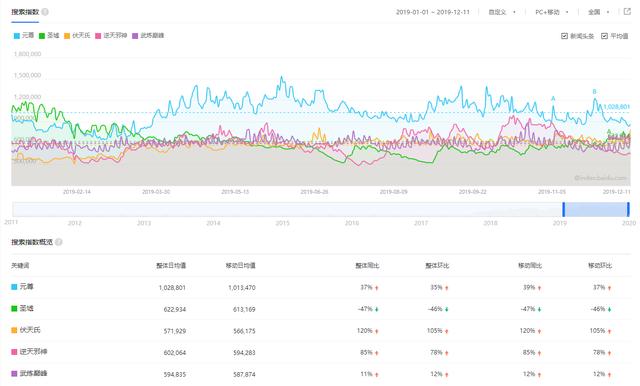The width and height of the screenshot is (640, 386).
Task: Click the 移动同比 column header
Action: click(530, 266)
